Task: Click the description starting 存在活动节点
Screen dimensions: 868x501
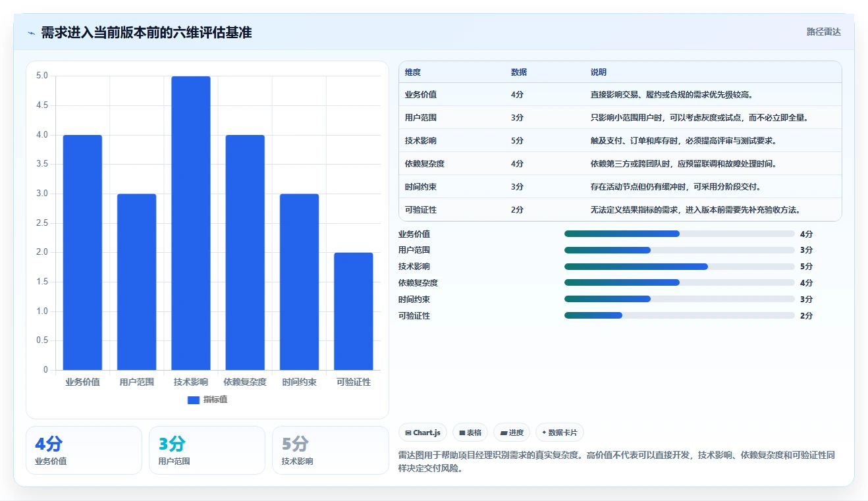Action: [676, 187]
